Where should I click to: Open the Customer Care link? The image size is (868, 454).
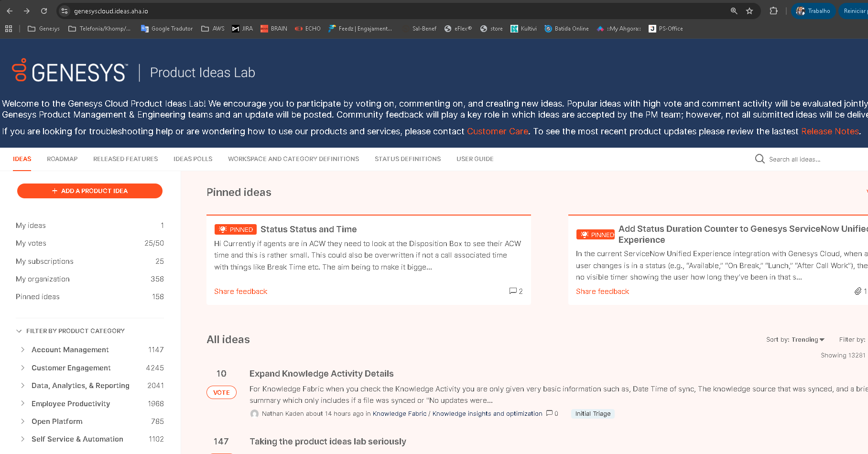(x=497, y=131)
